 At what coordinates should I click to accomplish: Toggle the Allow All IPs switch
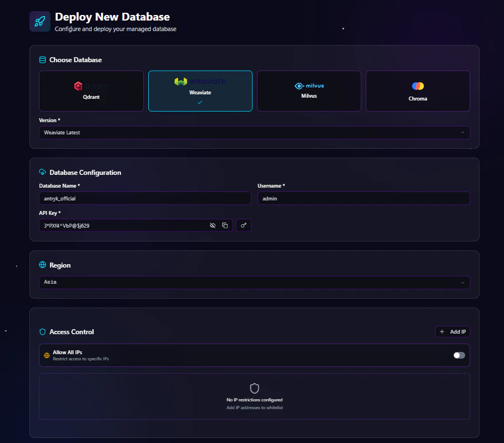pos(459,355)
